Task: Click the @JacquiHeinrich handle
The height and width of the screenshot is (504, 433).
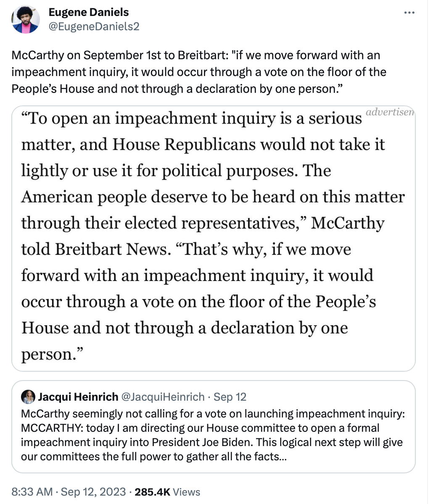Action: [x=163, y=397]
